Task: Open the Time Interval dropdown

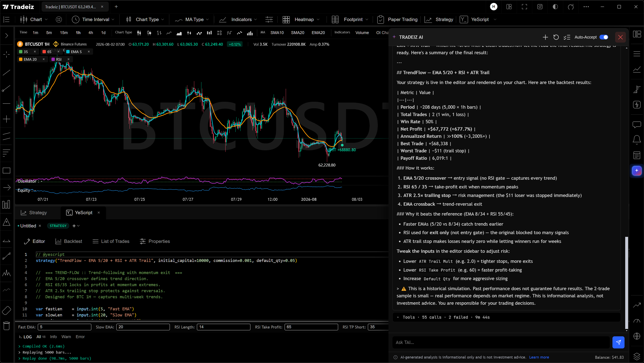Action: [93, 19]
